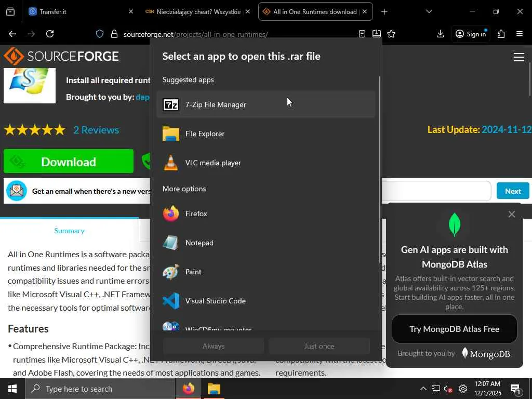The image size is (532, 399).
Task: Reload the current page
Action: (50, 34)
